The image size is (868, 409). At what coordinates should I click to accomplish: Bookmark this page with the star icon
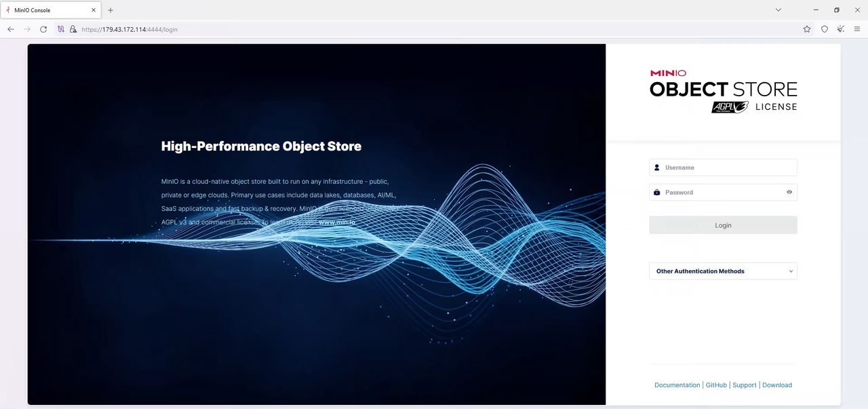[x=807, y=29]
